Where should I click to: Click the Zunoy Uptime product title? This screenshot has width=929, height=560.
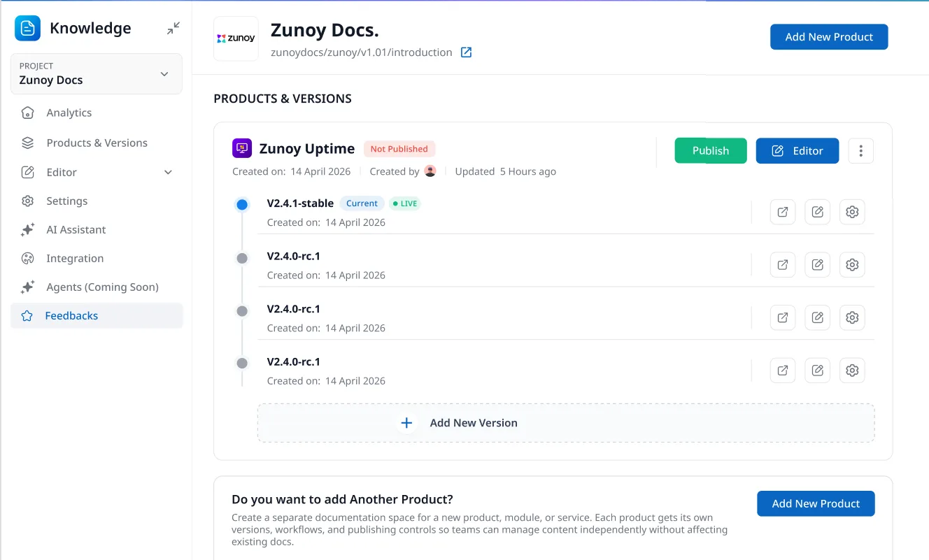[307, 148]
